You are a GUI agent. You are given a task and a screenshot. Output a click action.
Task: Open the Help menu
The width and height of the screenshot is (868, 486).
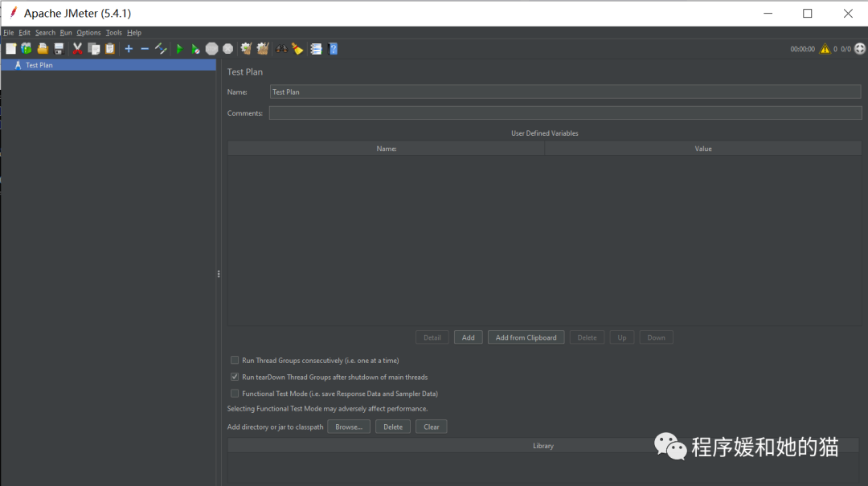click(x=134, y=33)
